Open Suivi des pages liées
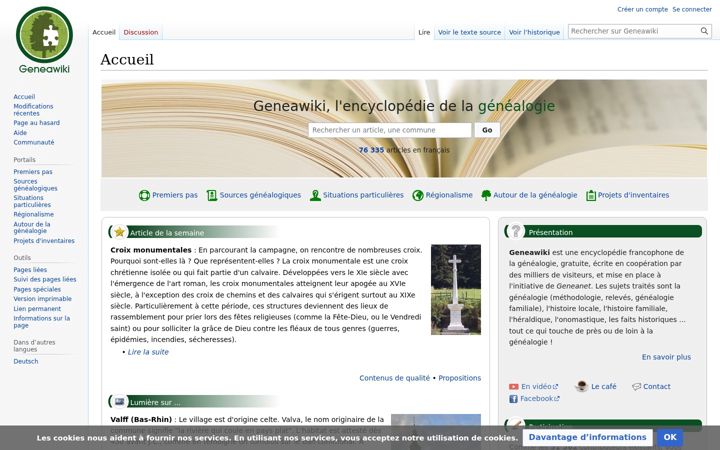Screen dimensions: 720x450 [45, 279]
